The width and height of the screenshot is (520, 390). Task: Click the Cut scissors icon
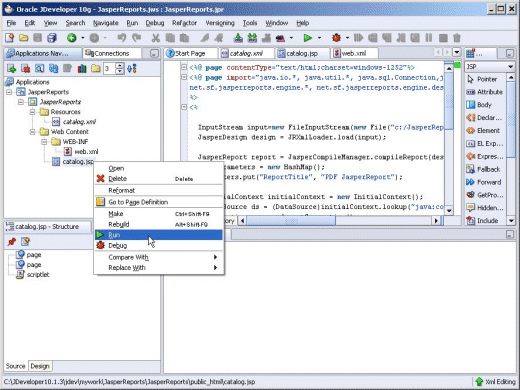(x=156, y=38)
